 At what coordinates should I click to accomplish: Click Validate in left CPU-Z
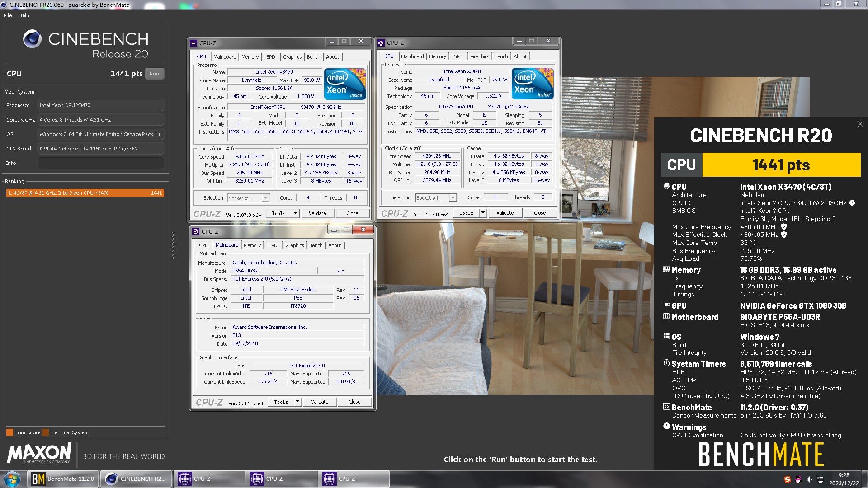[x=317, y=213]
